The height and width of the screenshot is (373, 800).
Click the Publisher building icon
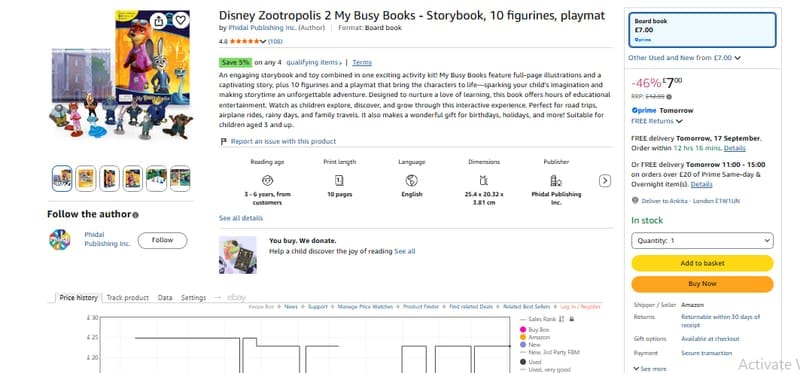[x=556, y=180]
